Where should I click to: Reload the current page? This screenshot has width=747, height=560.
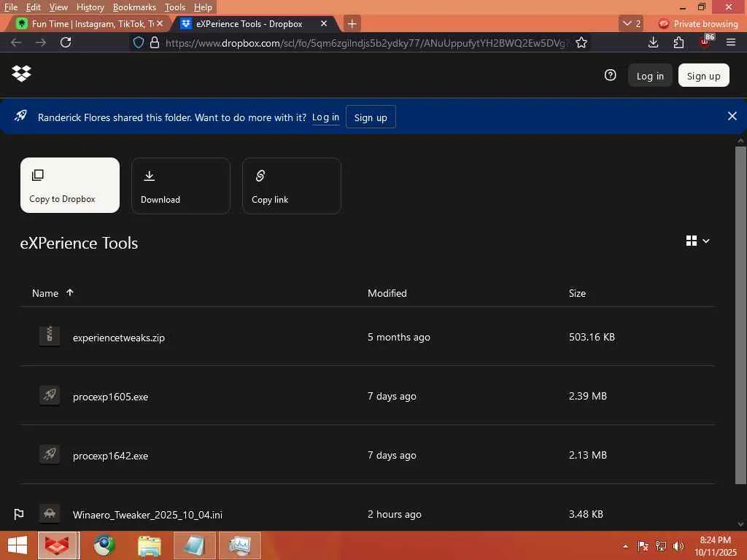(x=66, y=42)
